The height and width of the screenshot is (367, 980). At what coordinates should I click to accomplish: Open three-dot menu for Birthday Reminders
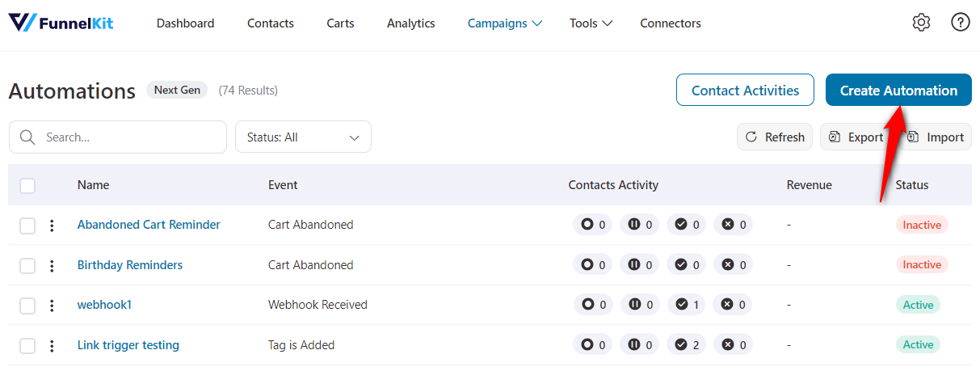click(52, 265)
